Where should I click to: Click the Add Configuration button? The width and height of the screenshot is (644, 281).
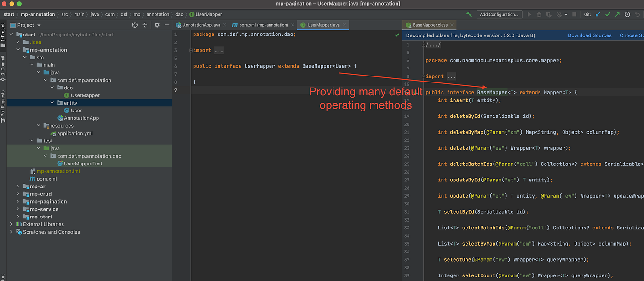click(500, 14)
